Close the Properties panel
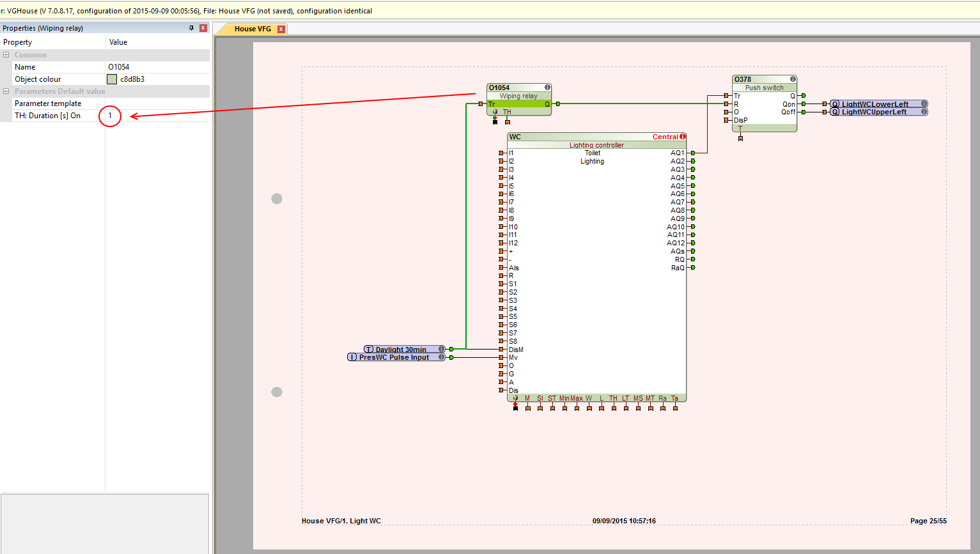The image size is (980, 554). click(x=203, y=28)
